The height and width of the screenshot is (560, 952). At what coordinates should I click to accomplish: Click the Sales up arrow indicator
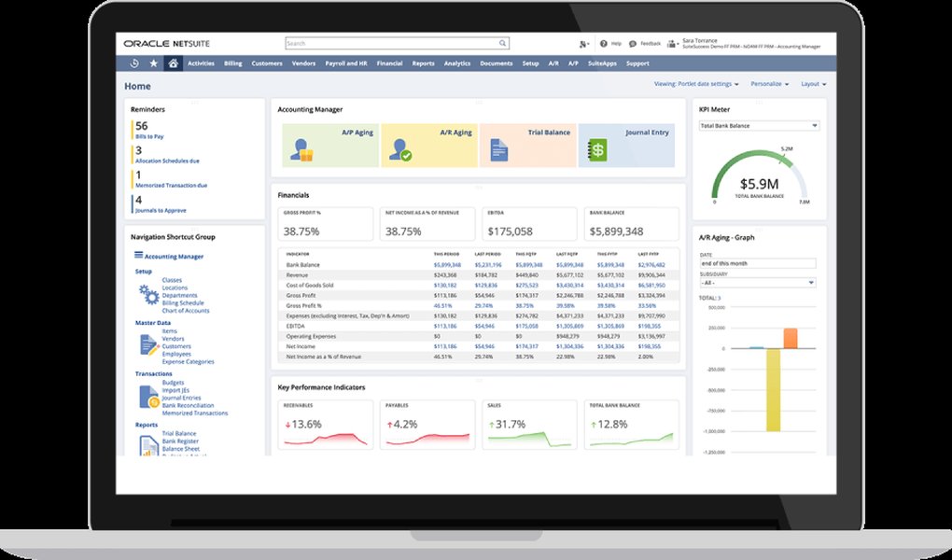pos(492,425)
